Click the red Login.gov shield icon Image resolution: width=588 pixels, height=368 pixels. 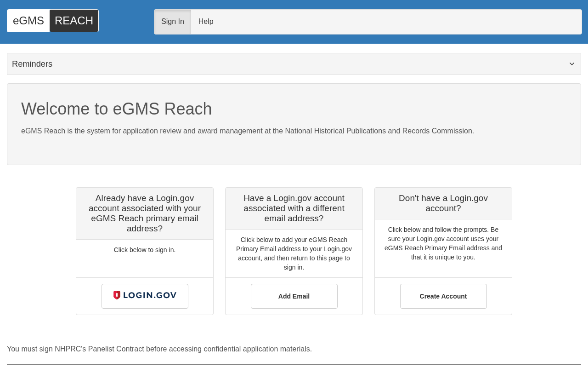(x=117, y=295)
